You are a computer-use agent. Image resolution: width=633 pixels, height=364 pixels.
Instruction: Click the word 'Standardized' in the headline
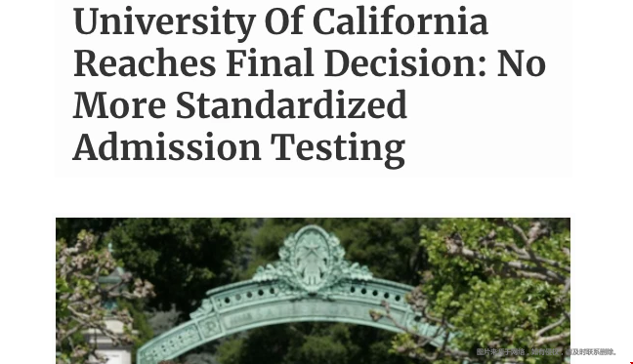pyautogui.click(x=291, y=104)
